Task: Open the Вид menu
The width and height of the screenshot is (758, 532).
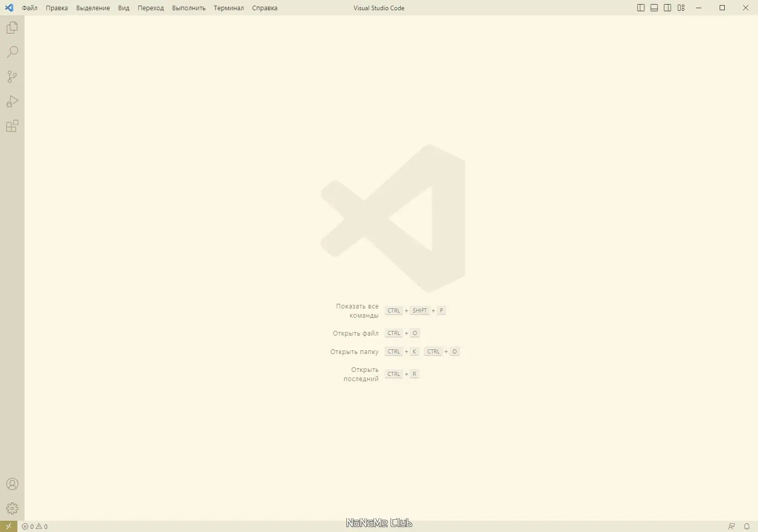Action: [124, 8]
